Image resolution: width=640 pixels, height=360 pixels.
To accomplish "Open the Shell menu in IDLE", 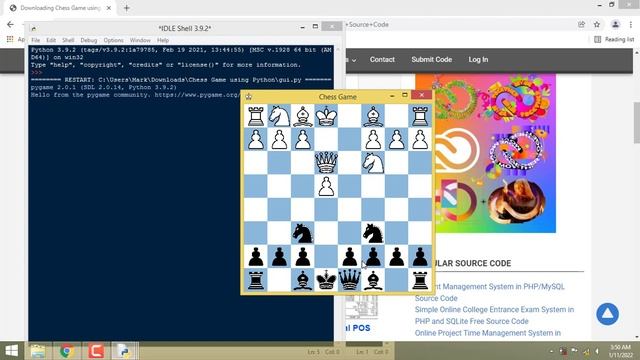I will (x=68, y=40).
